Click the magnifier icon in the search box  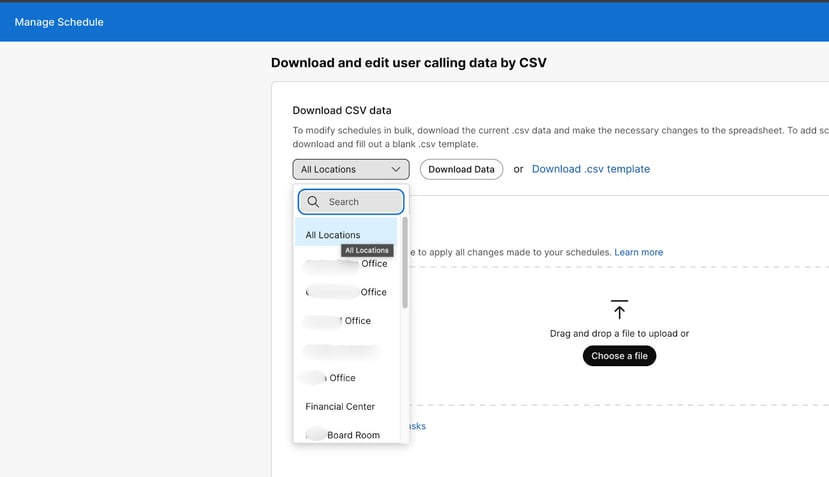tap(314, 202)
